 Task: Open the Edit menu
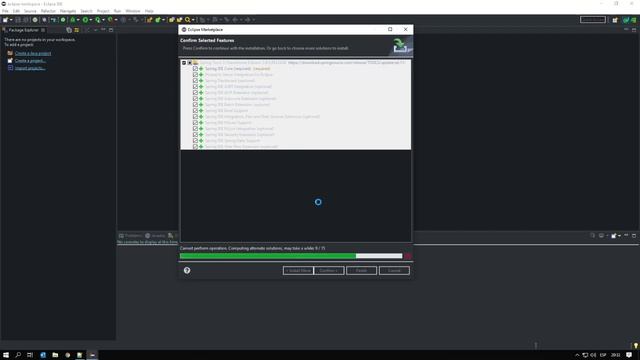(x=16, y=11)
